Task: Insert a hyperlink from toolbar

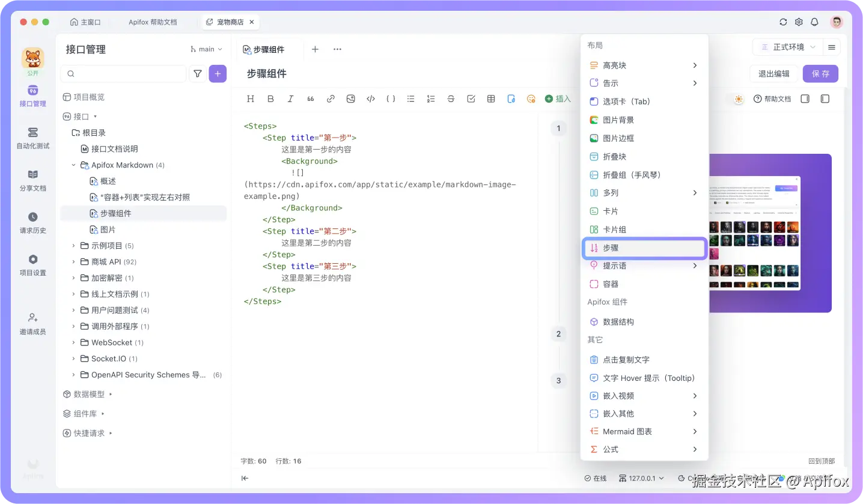Action: (x=331, y=99)
